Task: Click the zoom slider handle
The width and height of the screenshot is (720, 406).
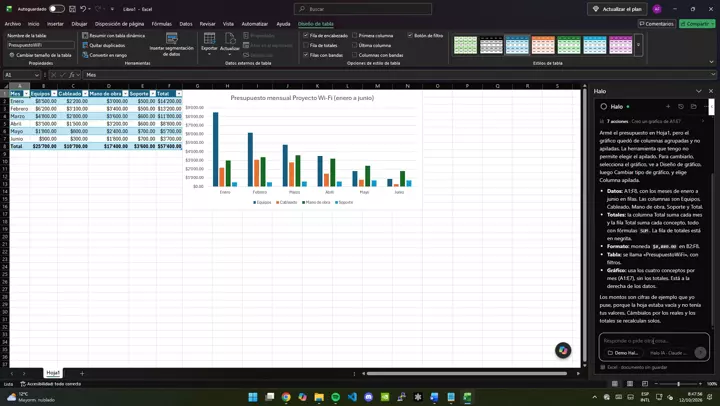Action: pyautogui.click(x=678, y=383)
